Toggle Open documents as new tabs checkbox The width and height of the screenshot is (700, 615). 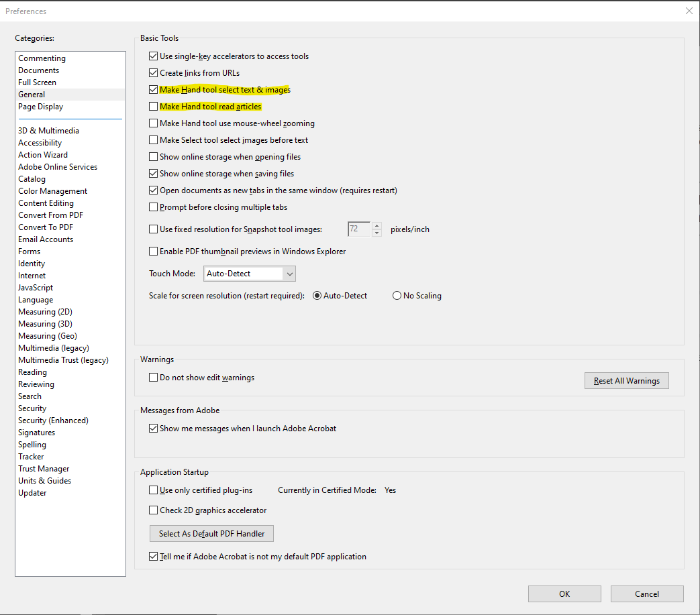tap(153, 190)
